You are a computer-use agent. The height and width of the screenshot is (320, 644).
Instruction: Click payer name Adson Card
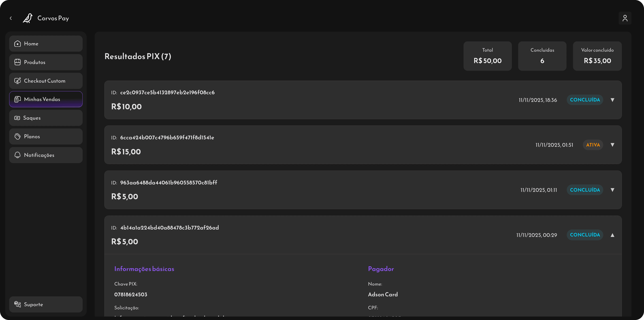tap(383, 294)
